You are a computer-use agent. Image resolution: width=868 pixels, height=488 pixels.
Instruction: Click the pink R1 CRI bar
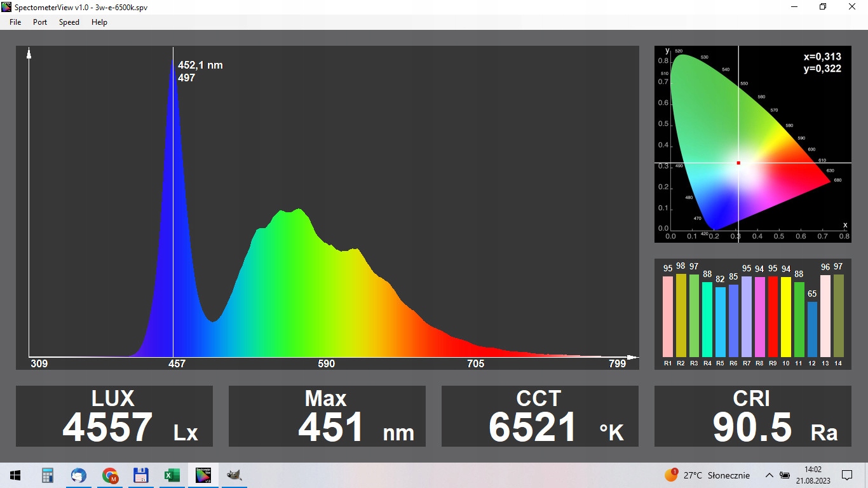[668, 316]
